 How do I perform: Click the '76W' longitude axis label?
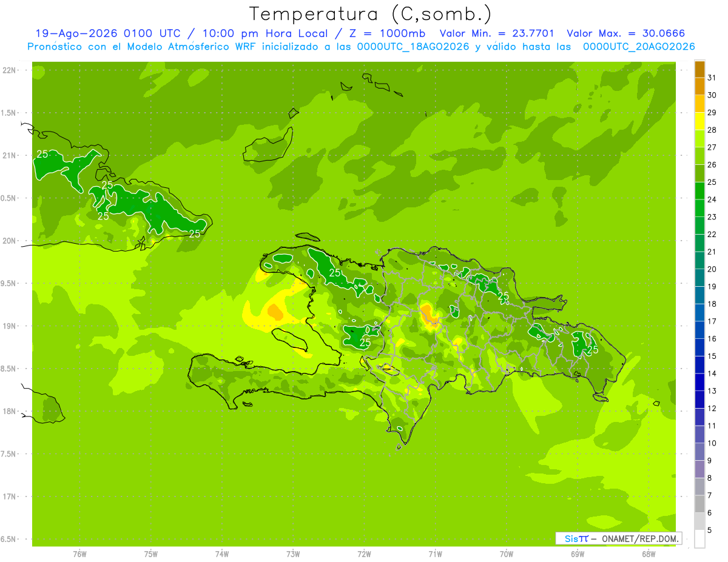click(79, 554)
